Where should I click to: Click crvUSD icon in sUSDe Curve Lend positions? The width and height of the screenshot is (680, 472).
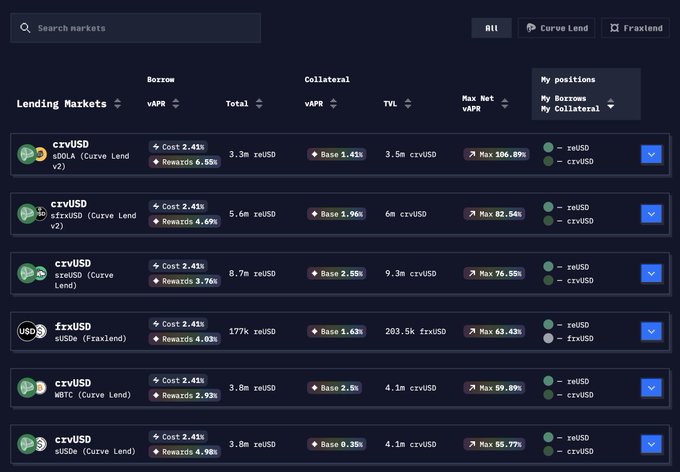click(x=548, y=451)
